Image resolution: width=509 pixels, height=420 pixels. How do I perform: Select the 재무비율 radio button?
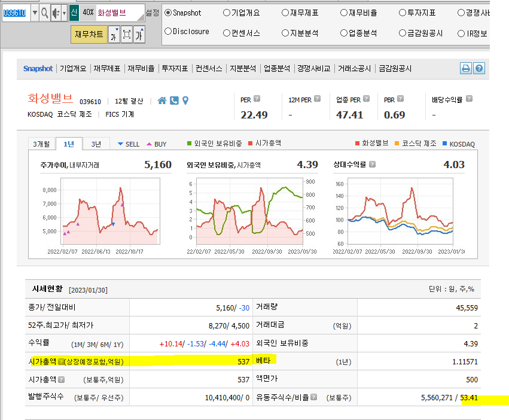click(x=344, y=13)
